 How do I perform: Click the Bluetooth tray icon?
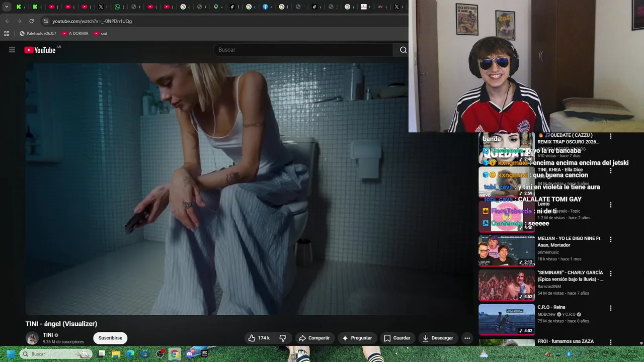tap(569, 354)
